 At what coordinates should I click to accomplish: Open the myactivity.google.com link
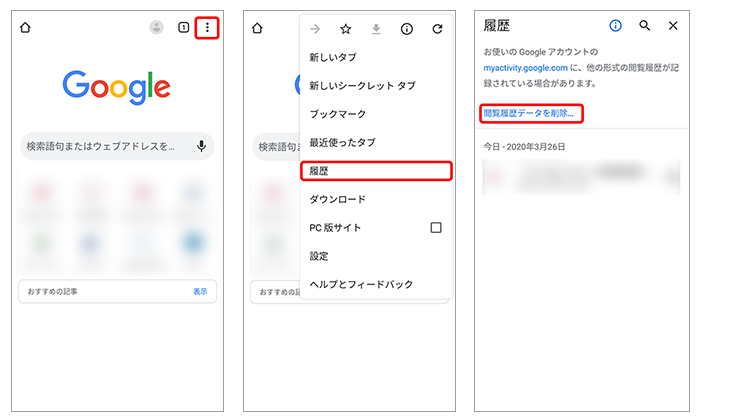click(525, 68)
